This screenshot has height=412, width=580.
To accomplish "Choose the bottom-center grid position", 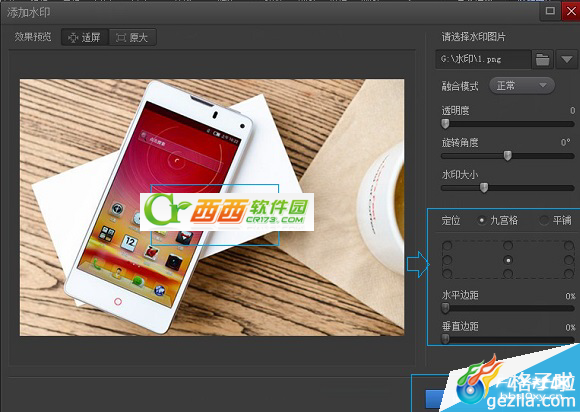I will point(508,274).
